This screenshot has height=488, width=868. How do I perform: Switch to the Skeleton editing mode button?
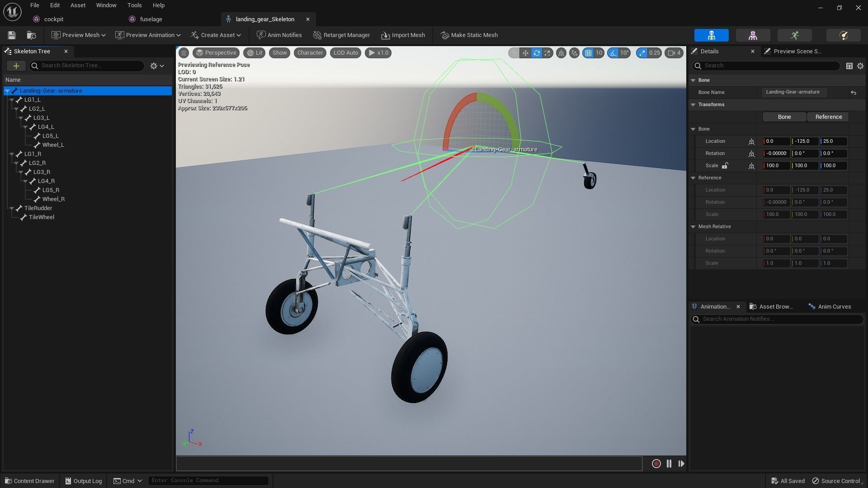click(711, 35)
